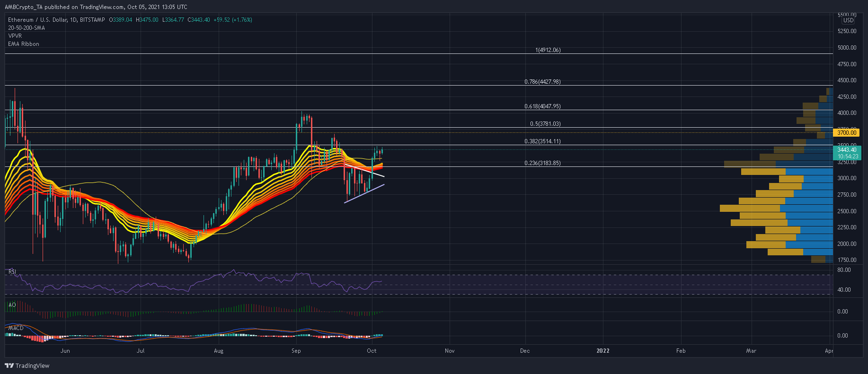Click the high value H3475.00 in the header
868x374 pixels.
click(147, 20)
